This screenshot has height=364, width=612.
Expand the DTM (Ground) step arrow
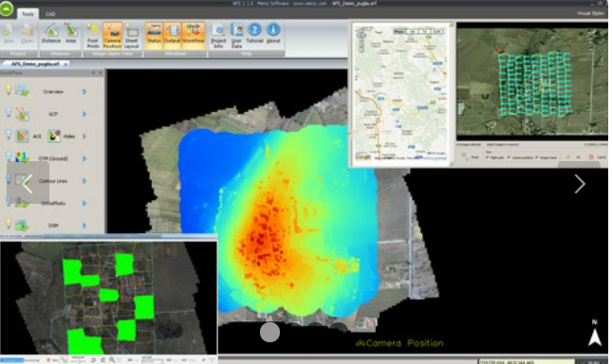coord(84,158)
